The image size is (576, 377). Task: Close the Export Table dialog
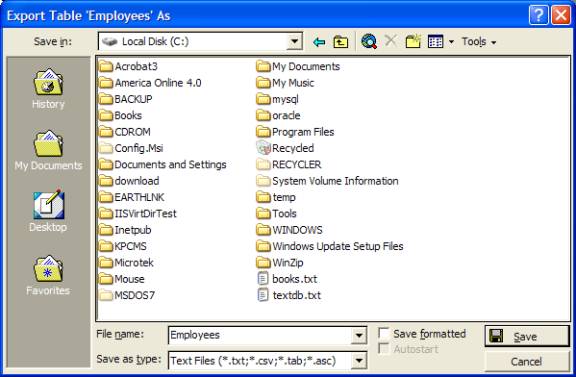pos(561,15)
